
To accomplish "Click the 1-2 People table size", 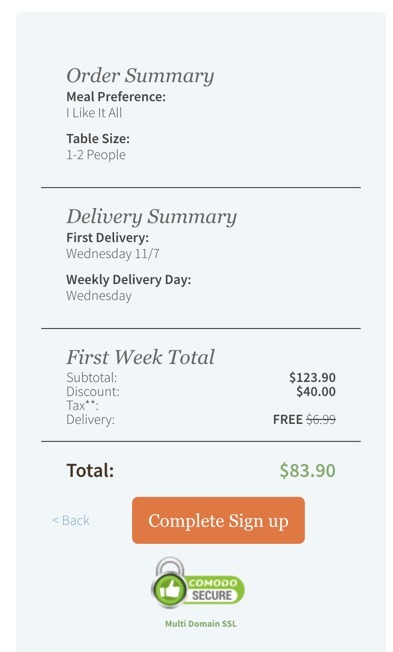I will click(96, 155).
